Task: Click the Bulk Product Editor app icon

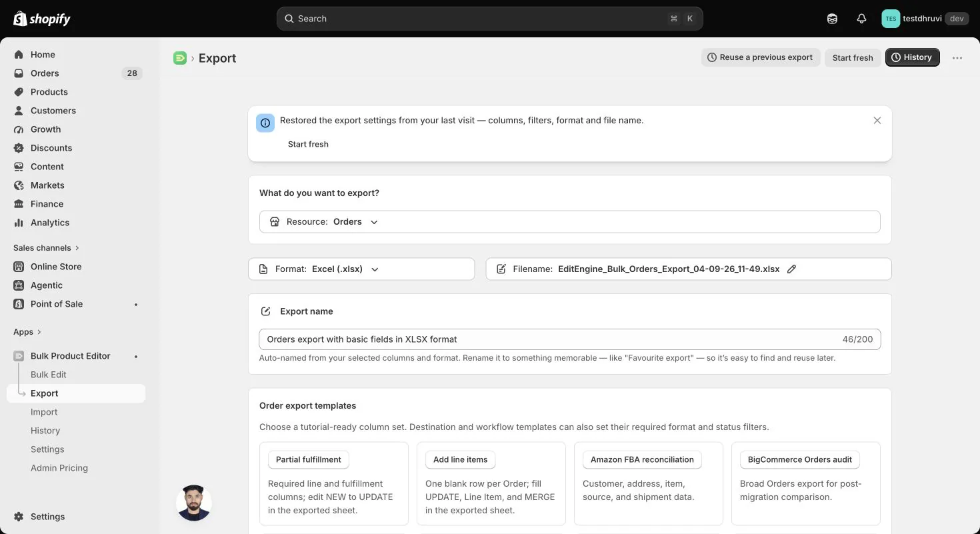Action: (19, 356)
